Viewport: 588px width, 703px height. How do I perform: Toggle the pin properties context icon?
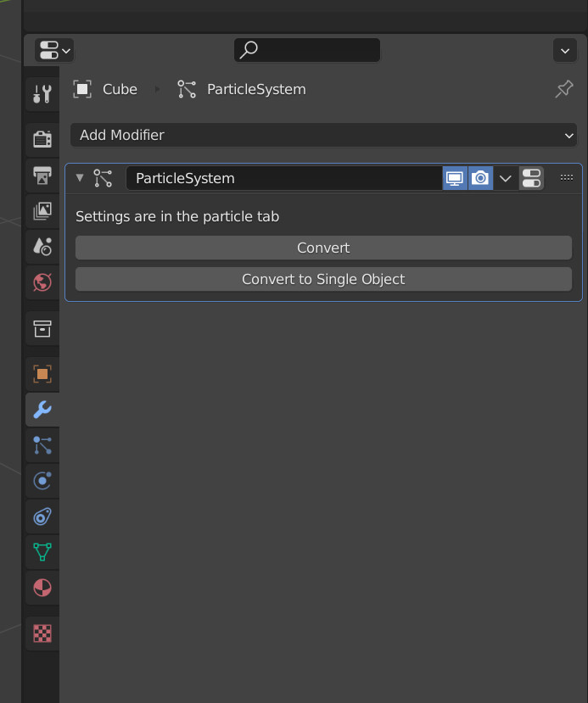(x=563, y=89)
